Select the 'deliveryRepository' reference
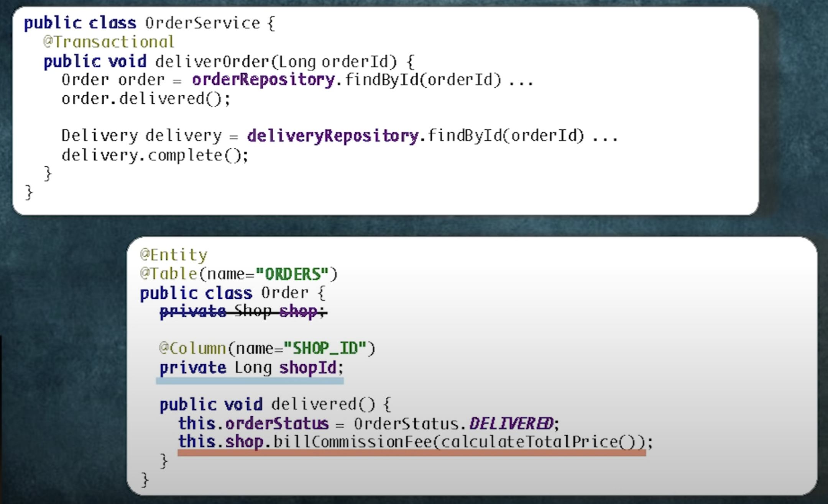This screenshot has height=504, width=828. click(x=333, y=136)
